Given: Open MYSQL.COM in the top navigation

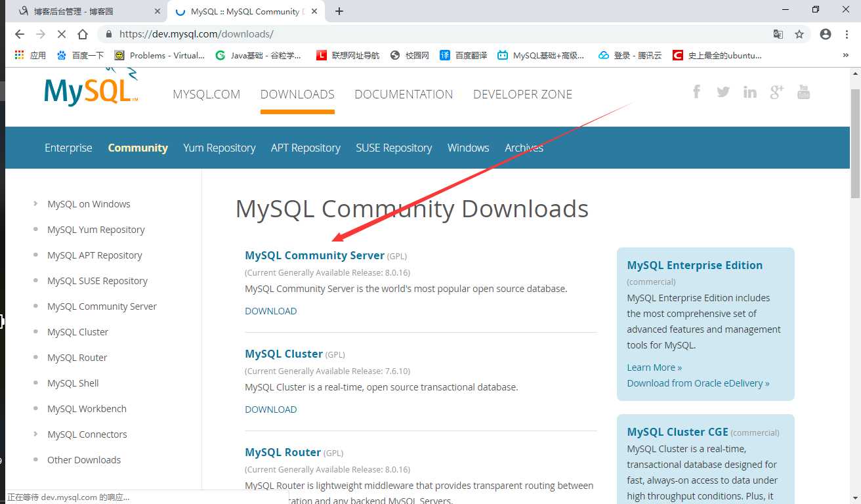Looking at the screenshot, I should (x=207, y=94).
